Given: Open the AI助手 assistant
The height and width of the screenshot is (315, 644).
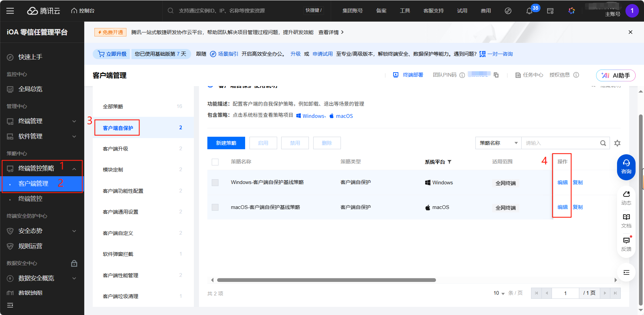Looking at the screenshot, I should coord(615,75).
